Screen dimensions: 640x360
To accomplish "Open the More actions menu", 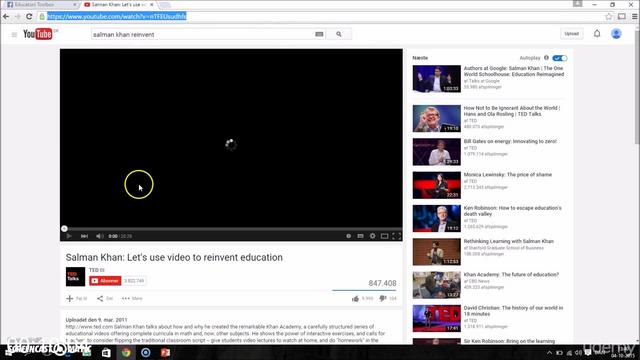I will [132, 298].
